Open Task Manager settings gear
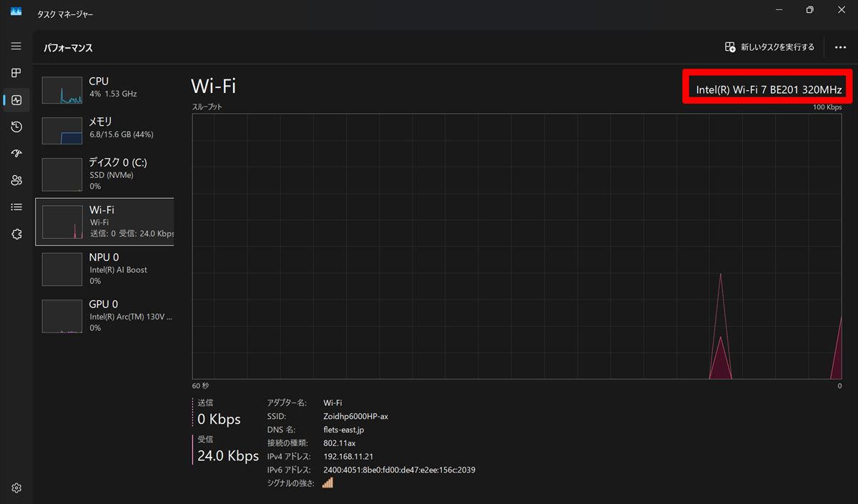Screen dimensions: 858x504 pos(16,488)
